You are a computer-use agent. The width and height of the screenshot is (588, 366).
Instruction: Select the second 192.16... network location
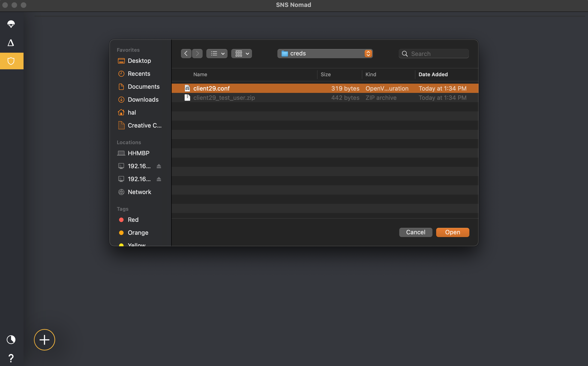[x=139, y=179]
